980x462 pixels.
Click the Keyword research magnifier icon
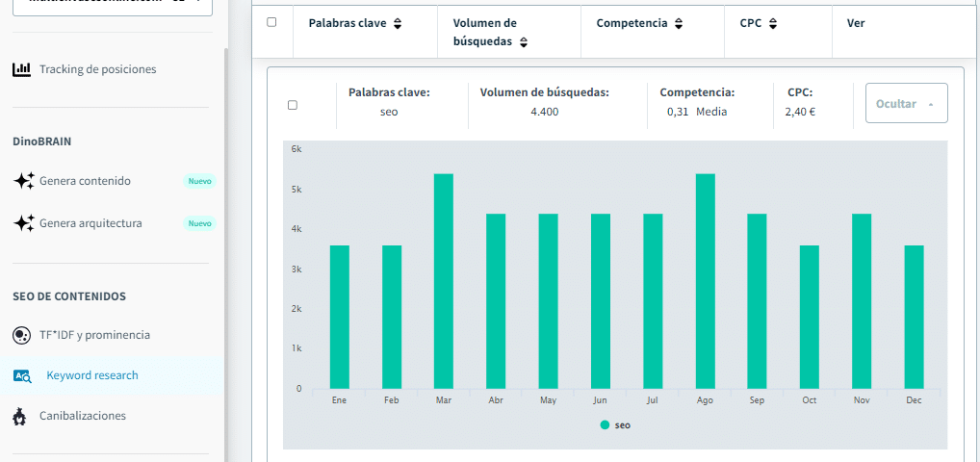[x=22, y=376]
